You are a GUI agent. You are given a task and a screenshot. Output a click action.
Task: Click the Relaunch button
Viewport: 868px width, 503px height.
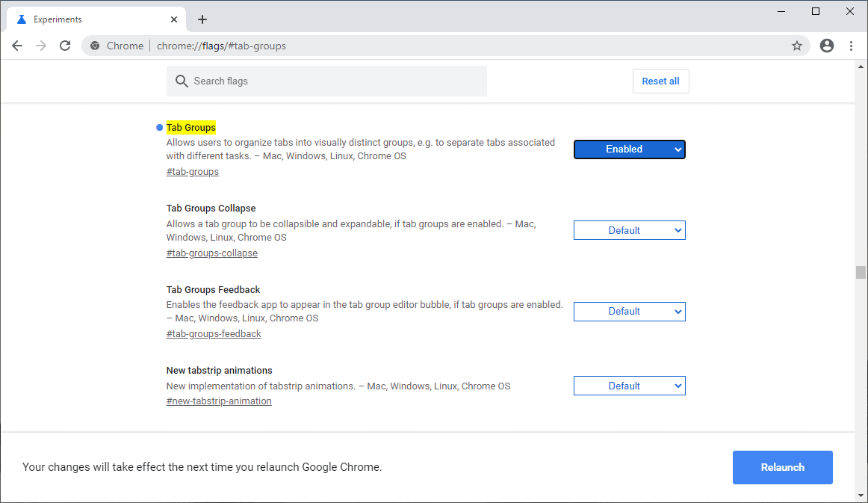click(782, 467)
